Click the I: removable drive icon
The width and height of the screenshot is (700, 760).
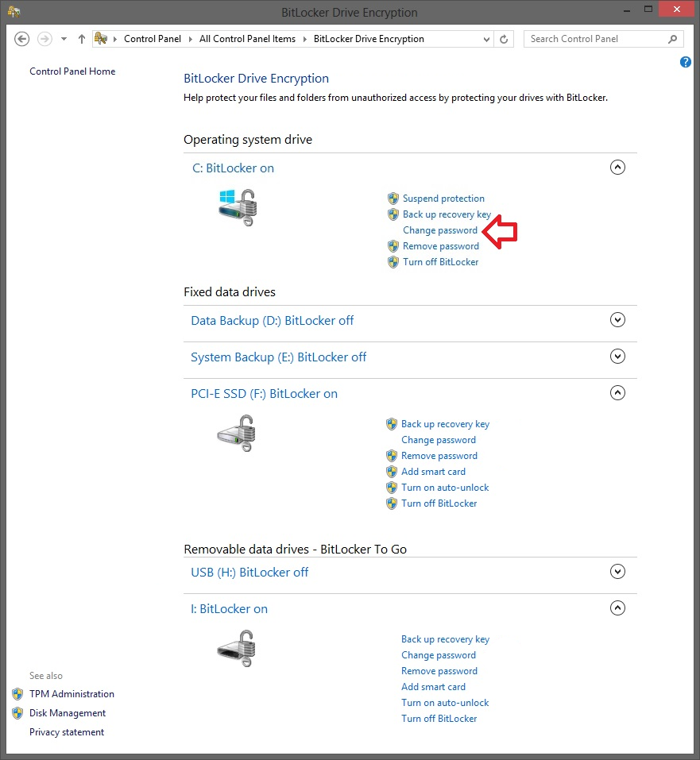pyautogui.click(x=237, y=649)
